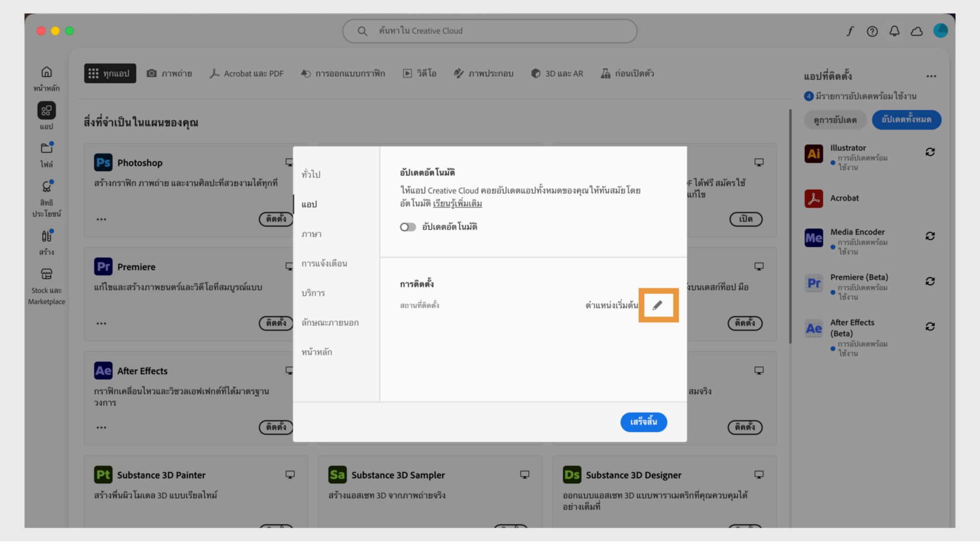
Task: Open the สร้าง create sidebar item
Action: (x=46, y=242)
